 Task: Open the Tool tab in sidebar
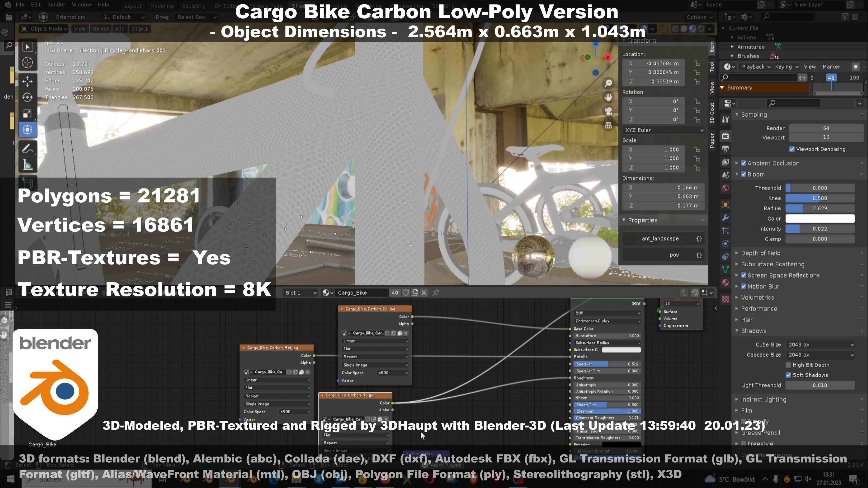[712, 67]
